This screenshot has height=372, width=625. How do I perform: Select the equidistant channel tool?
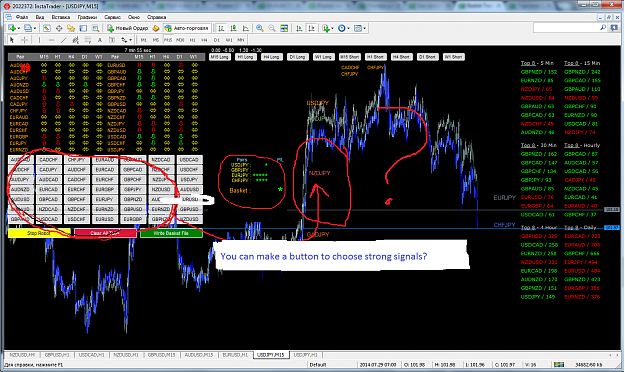[x=75, y=40]
